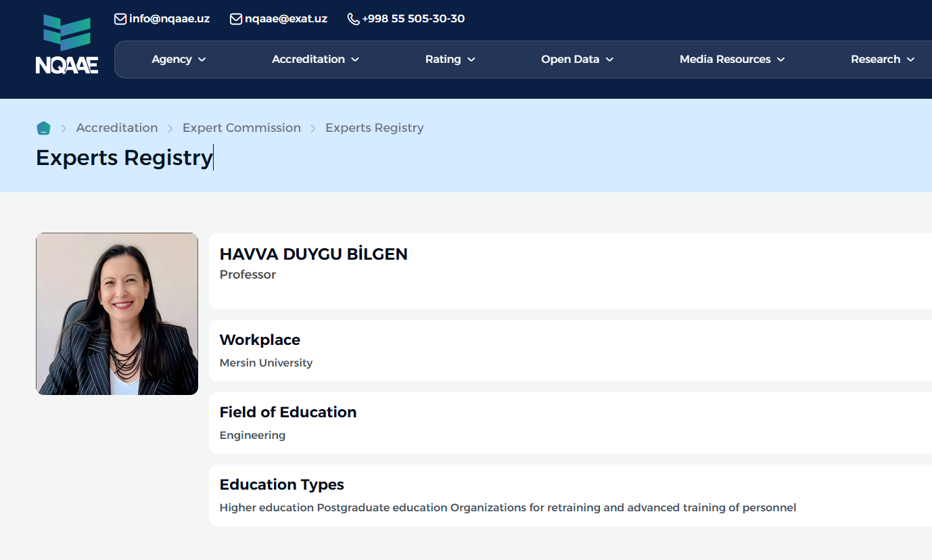Open the Agency menu

[x=179, y=60]
